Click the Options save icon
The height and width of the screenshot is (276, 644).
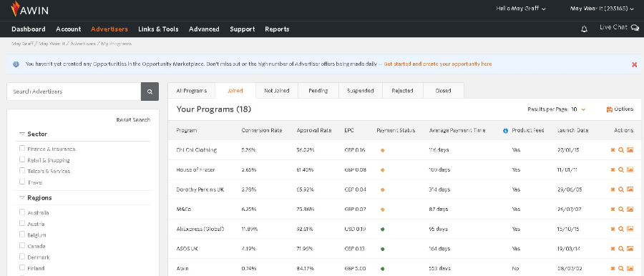(x=609, y=109)
